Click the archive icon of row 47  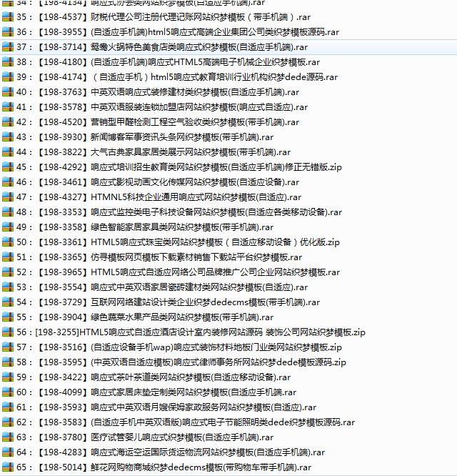[x=8, y=197]
